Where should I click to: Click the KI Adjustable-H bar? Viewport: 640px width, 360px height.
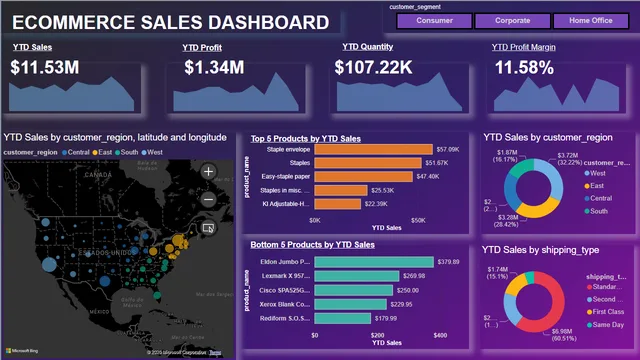[x=338, y=204]
